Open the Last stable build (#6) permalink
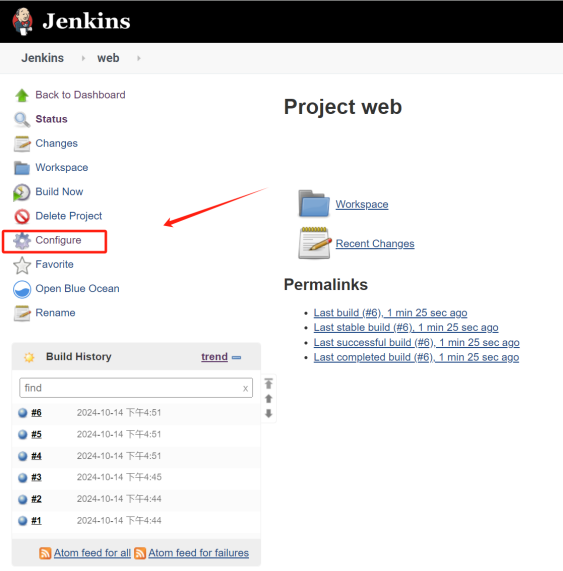This screenshot has height=571, width=563. click(x=406, y=327)
